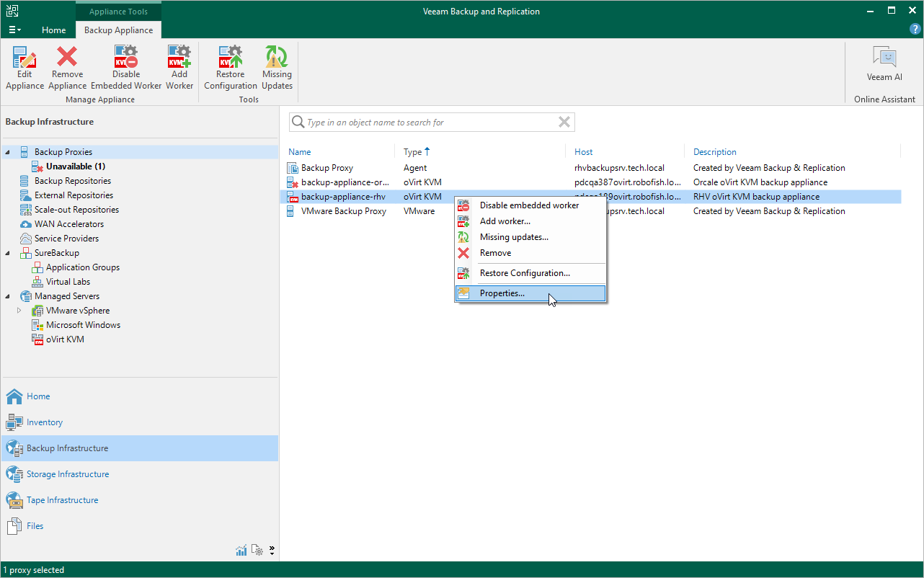Viewport: 924px width, 578px height.
Task: Expand the VMware vSphere tree node
Action: click(19, 311)
